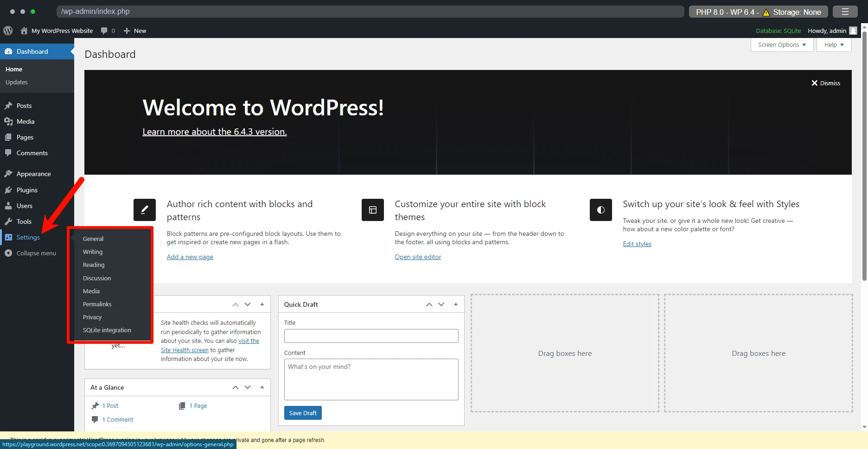Open the Add a new page link
Image resolution: width=868 pixels, height=449 pixels.
[190, 257]
